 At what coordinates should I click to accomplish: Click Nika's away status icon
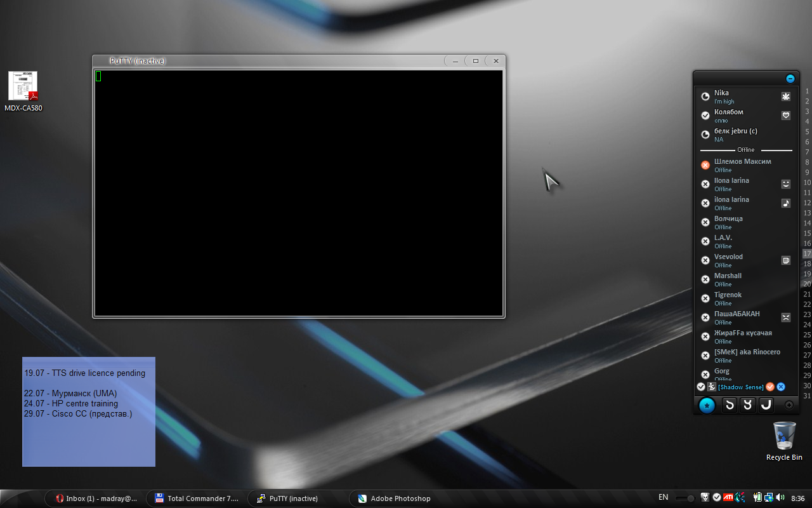click(x=705, y=97)
